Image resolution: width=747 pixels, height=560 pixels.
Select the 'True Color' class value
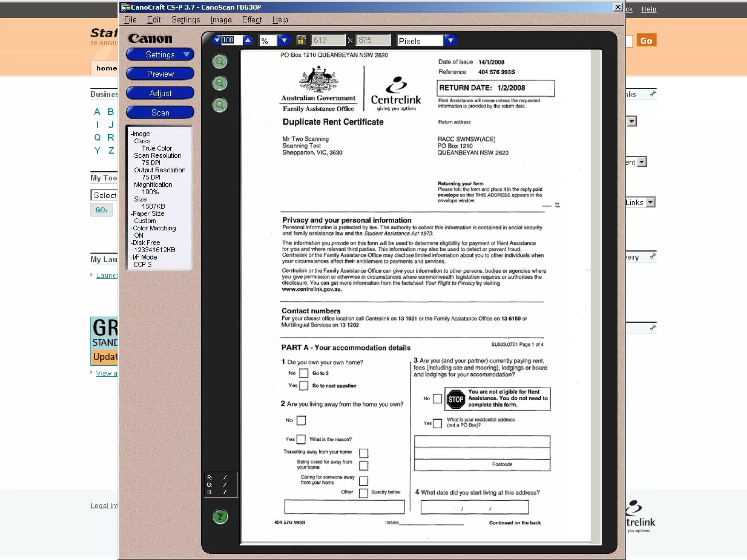[x=157, y=148]
